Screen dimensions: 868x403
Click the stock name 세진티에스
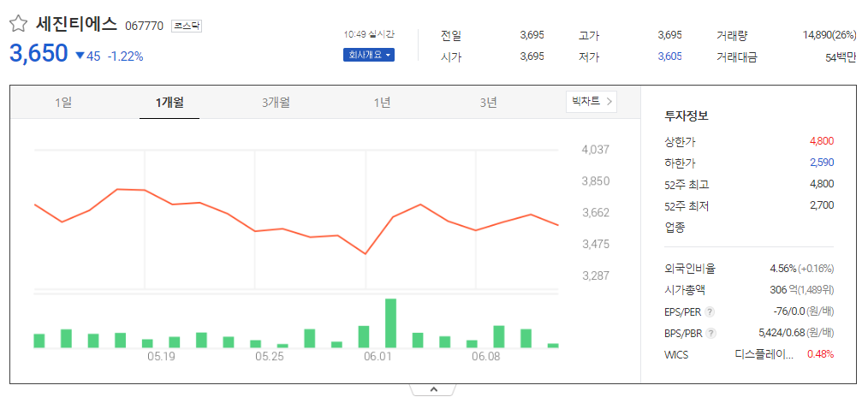click(x=77, y=24)
